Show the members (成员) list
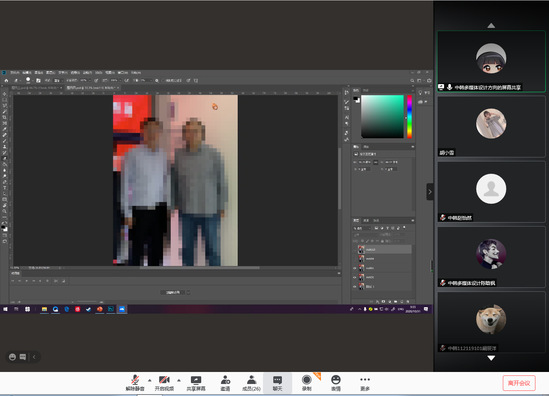Screen dimensions: 549x396 pyautogui.click(x=251, y=383)
